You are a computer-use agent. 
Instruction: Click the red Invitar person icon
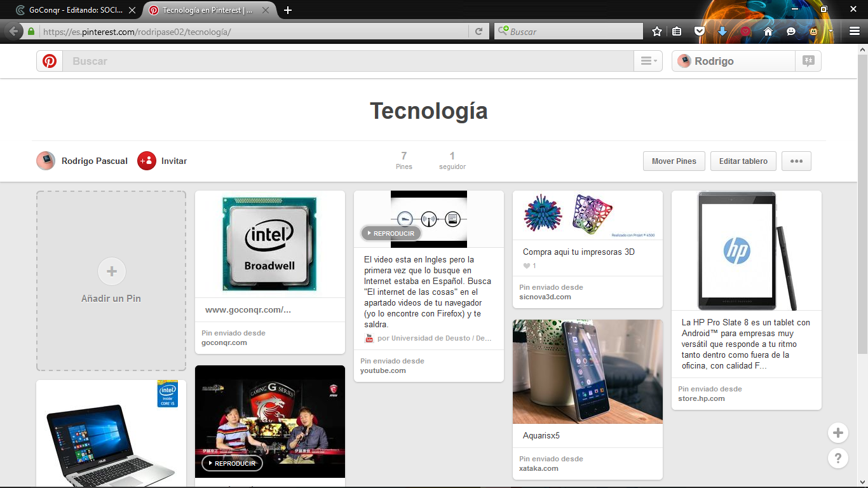[x=147, y=161]
